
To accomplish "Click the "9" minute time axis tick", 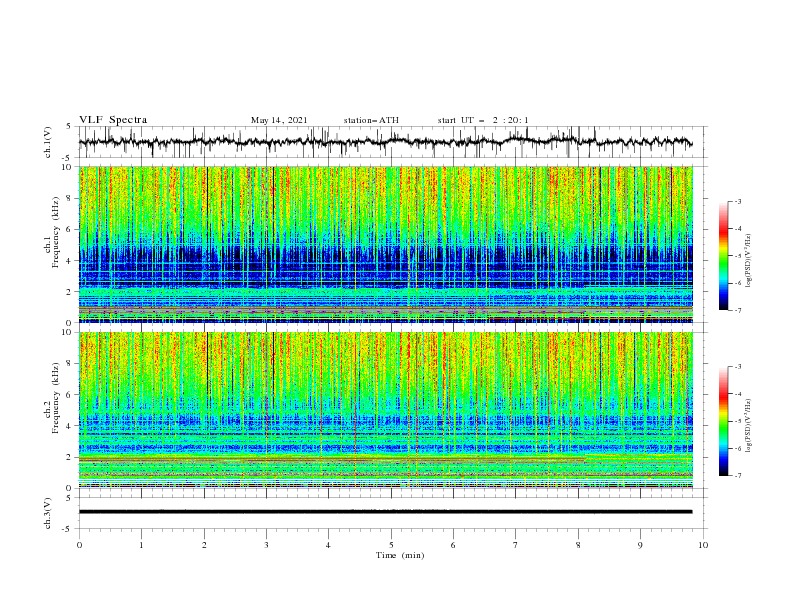I will [x=640, y=545].
